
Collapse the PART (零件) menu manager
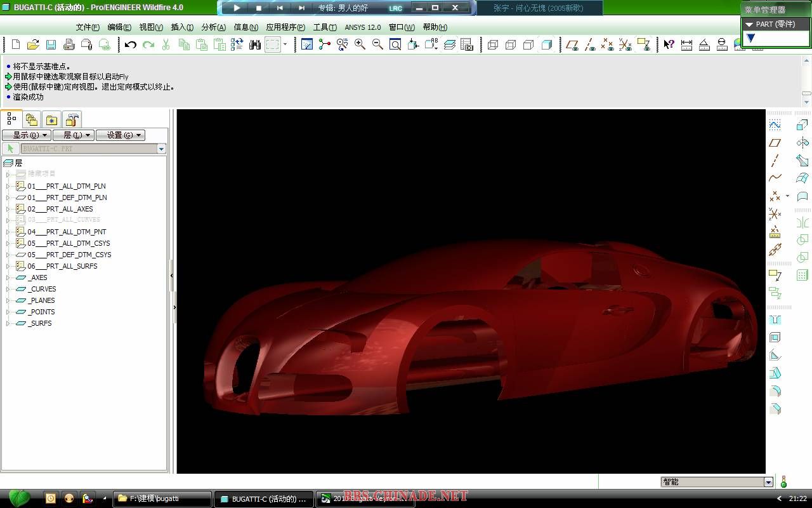[x=749, y=24]
